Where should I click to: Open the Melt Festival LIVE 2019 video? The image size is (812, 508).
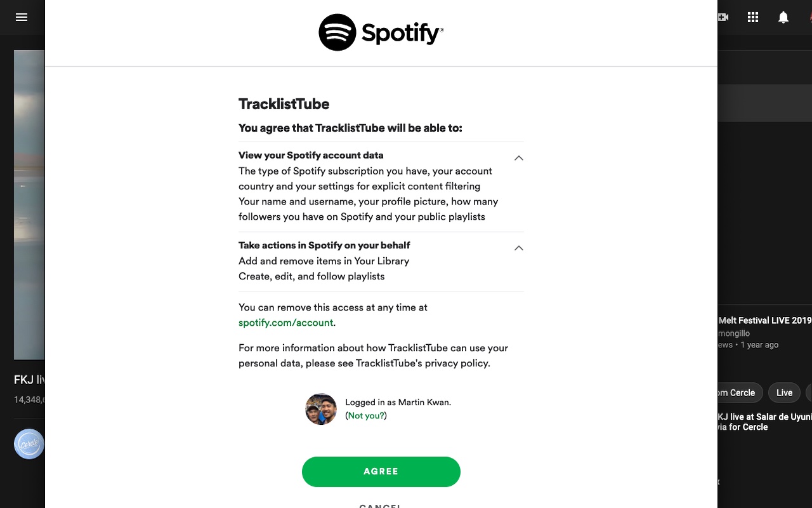pos(764,321)
